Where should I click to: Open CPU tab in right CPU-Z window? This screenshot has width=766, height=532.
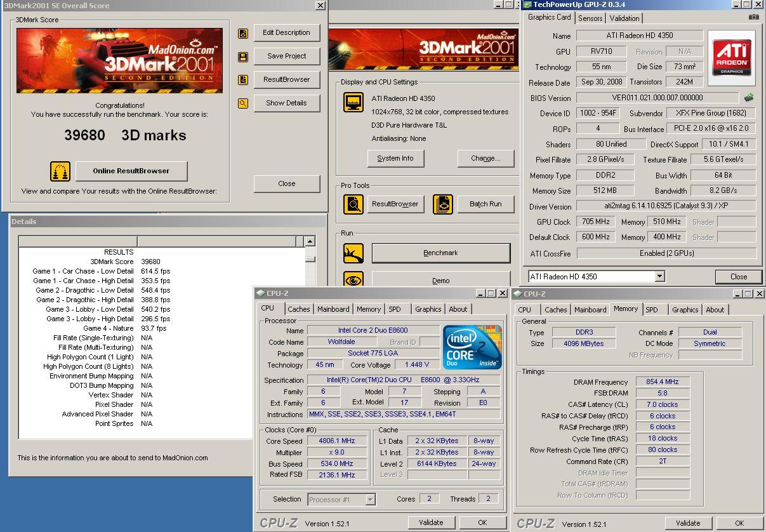[525, 310]
